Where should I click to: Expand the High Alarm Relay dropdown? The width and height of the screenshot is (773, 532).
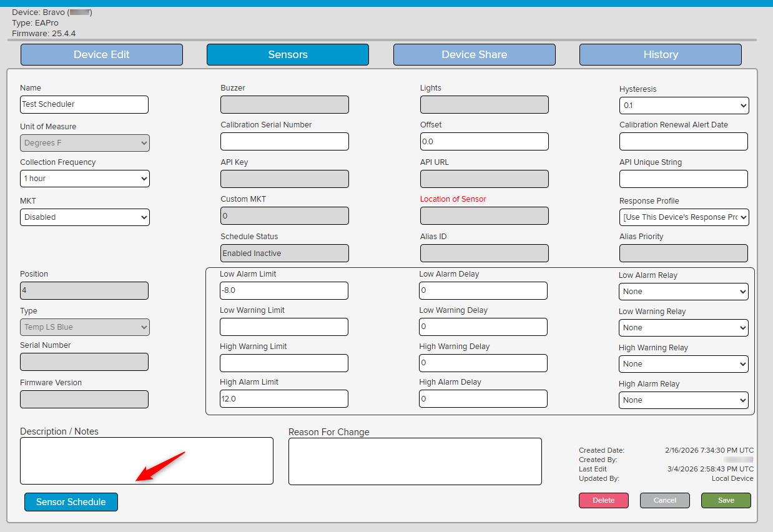click(x=684, y=400)
